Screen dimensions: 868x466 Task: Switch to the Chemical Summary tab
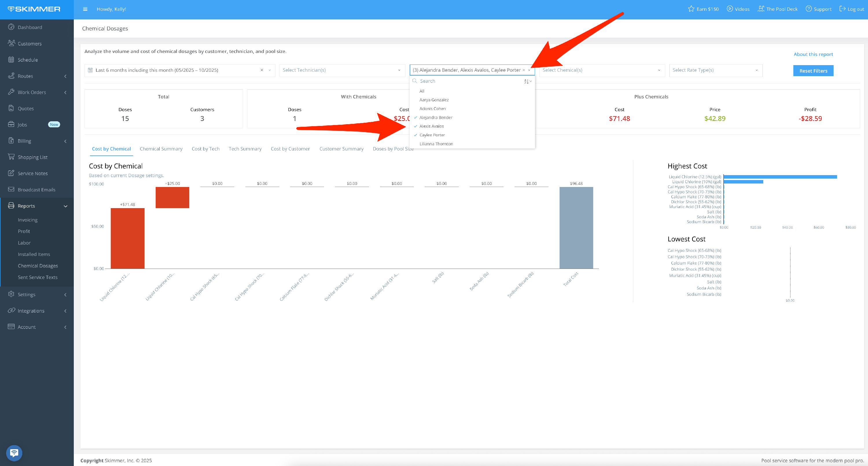(161, 149)
